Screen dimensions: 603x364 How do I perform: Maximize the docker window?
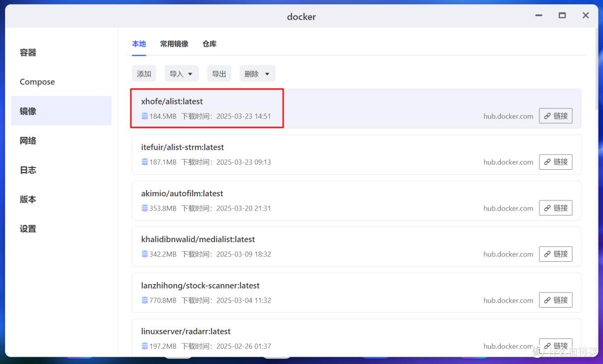coord(562,16)
